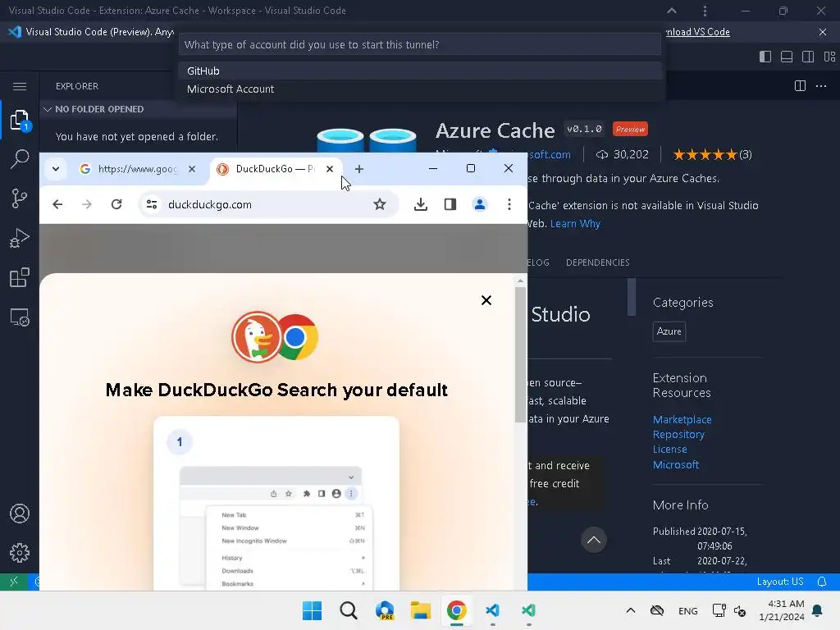
Task: Click the Azure category tag
Action: (669, 331)
